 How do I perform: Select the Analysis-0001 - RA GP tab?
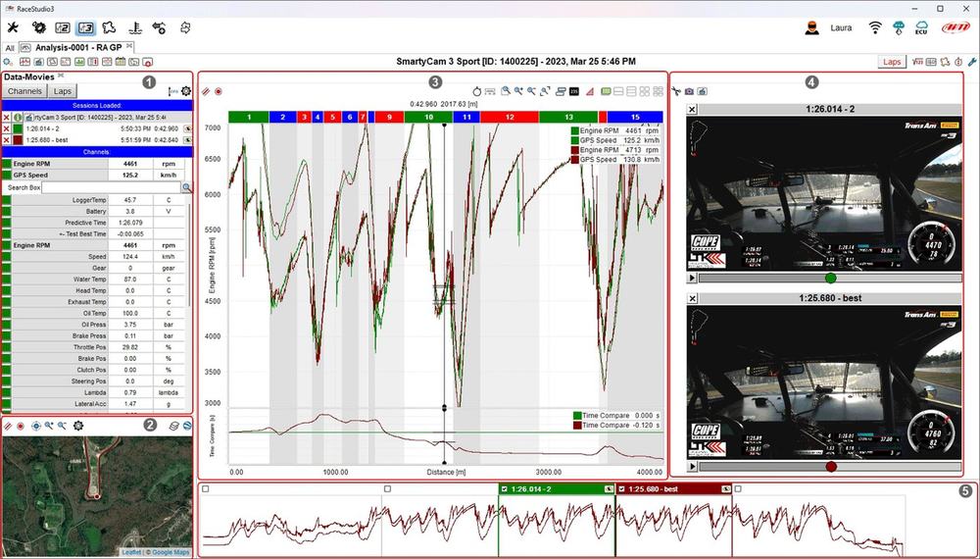click(77, 47)
